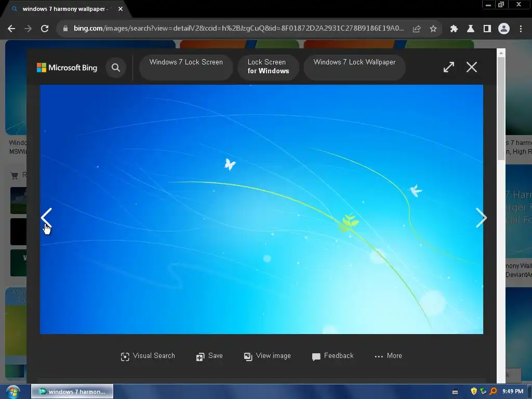Click the green tray icon beside the shield
The height and width of the screenshot is (399, 532).
(484, 391)
